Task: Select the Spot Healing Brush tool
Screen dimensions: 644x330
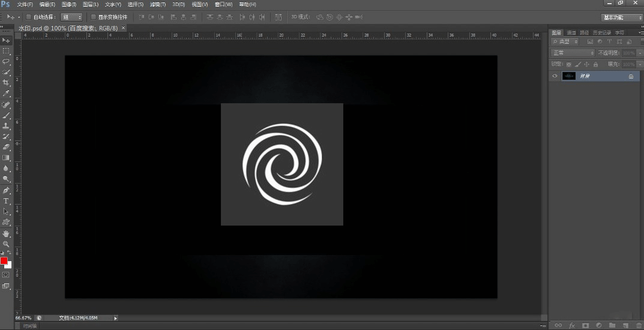Action: click(6, 105)
